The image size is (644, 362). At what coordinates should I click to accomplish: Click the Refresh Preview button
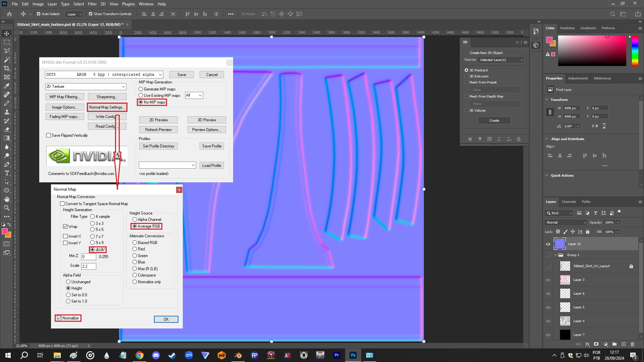(x=158, y=129)
